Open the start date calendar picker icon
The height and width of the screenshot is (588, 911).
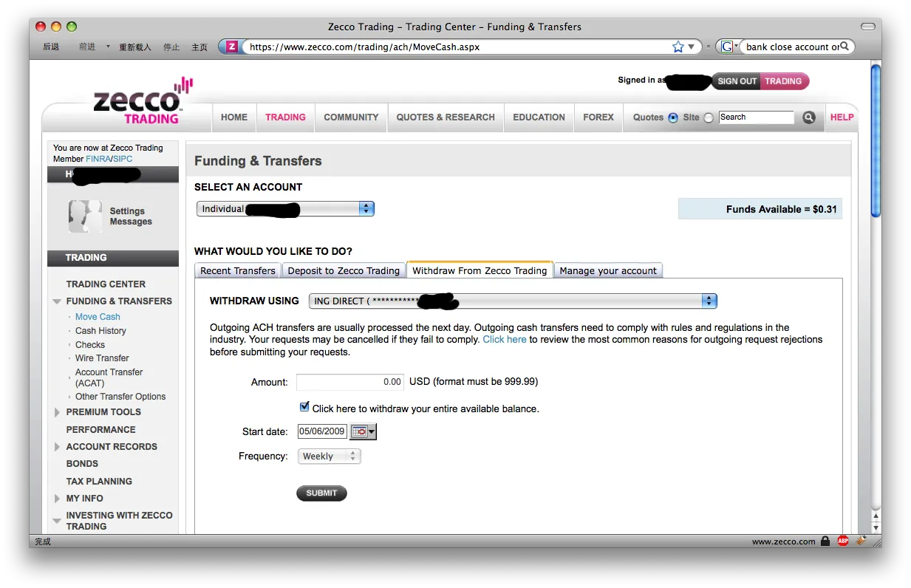(363, 431)
